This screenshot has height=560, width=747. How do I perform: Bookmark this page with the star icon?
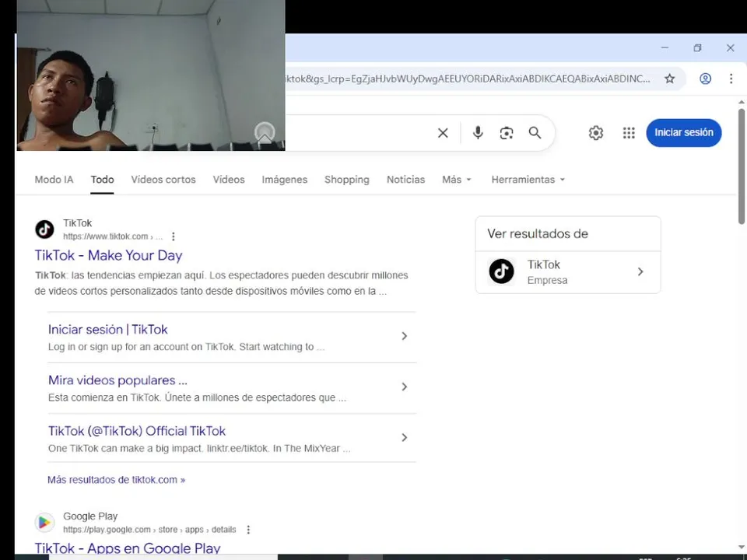[670, 79]
